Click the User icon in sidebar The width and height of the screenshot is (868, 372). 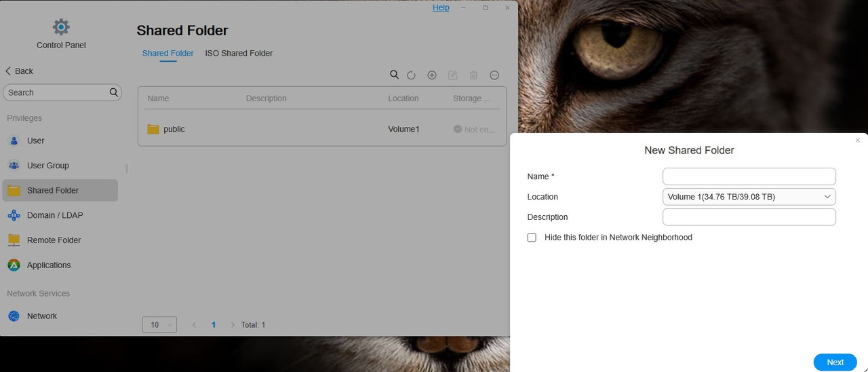pos(14,141)
